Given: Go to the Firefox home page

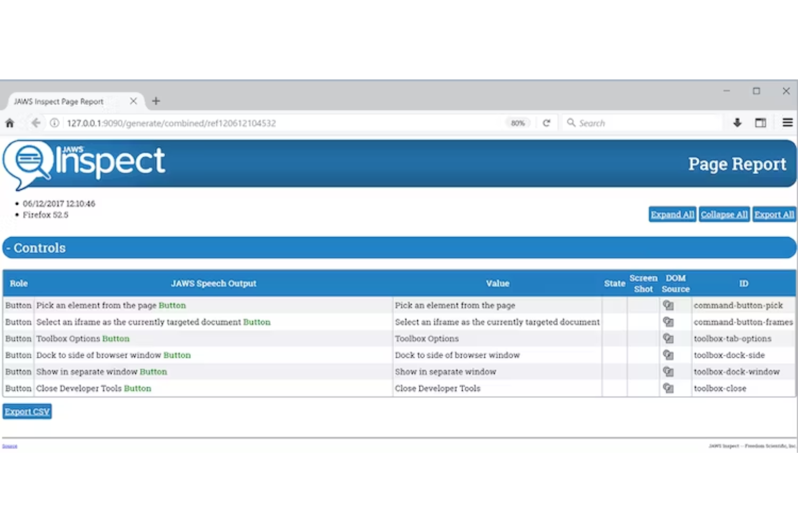Looking at the screenshot, I should [10, 123].
